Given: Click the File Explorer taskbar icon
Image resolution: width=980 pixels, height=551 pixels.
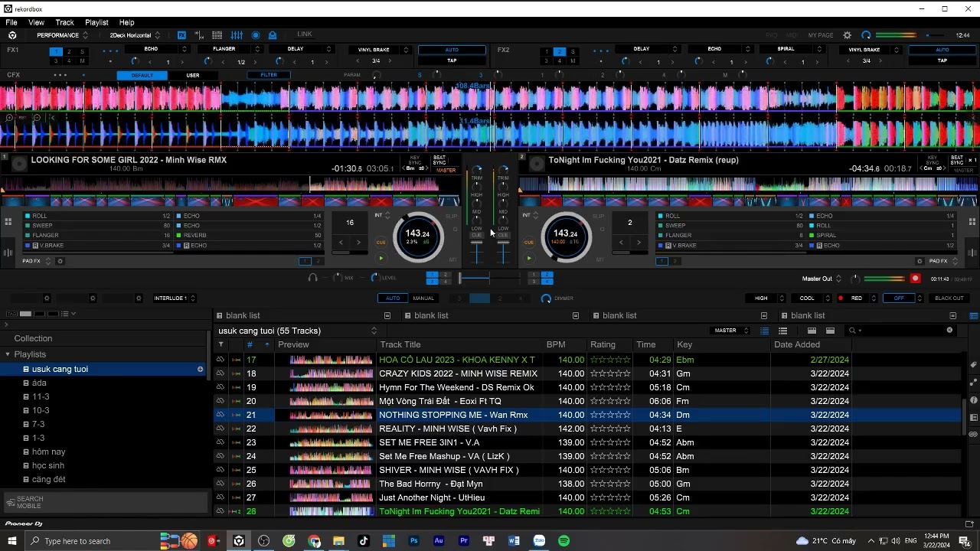Looking at the screenshot, I should pyautogui.click(x=338, y=541).
